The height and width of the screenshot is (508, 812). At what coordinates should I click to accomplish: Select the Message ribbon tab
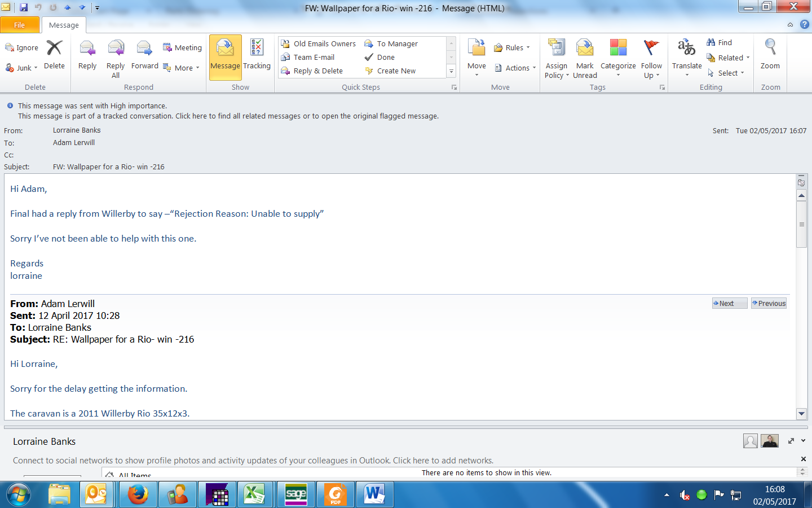(x=64, y=25)
